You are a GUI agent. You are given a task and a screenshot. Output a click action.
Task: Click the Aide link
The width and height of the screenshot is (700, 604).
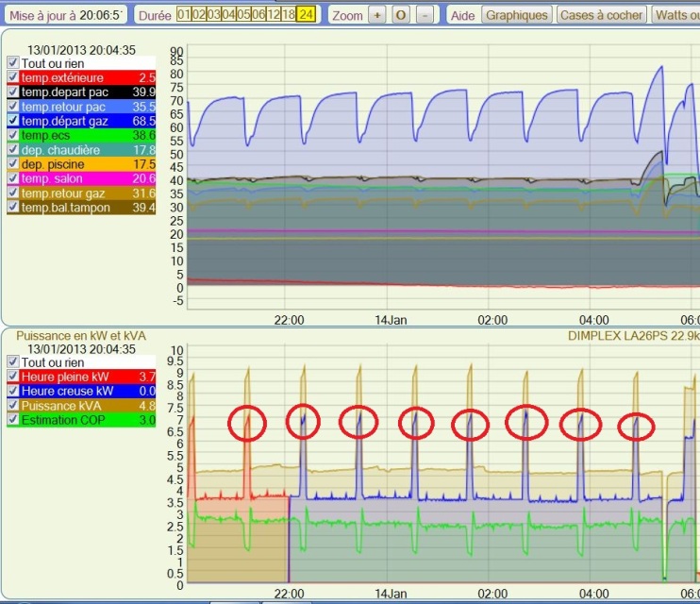(x=462, y=15)
